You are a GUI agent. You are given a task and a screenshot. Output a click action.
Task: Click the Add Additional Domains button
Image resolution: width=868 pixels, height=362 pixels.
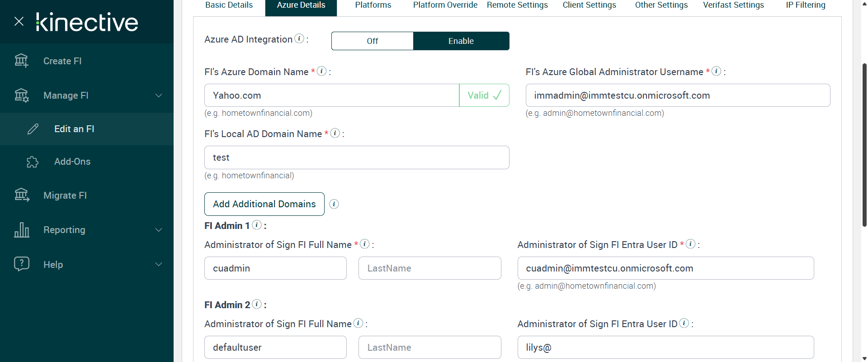pyautogui.click(x=264, y=204)
